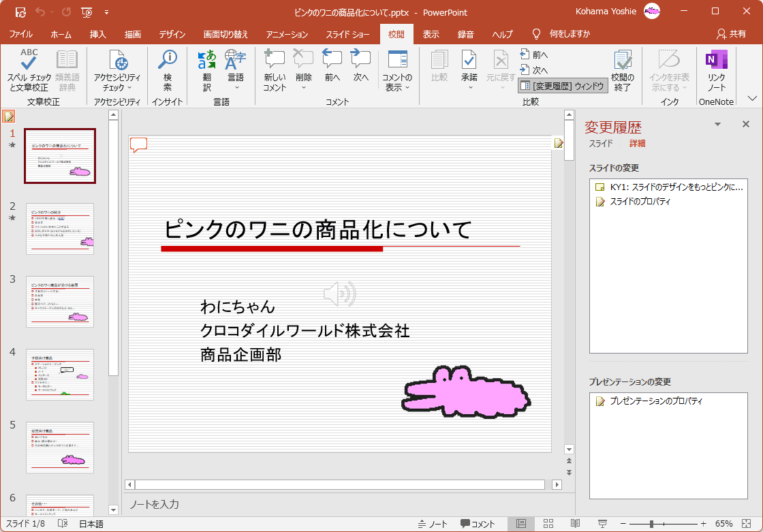Open the アニメーション ribbon tab

[x=287, y=34]
